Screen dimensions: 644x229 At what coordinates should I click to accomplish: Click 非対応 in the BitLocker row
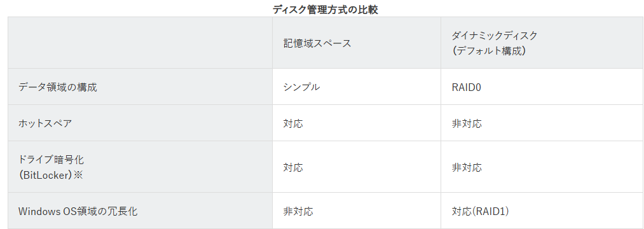click(467, 167)
